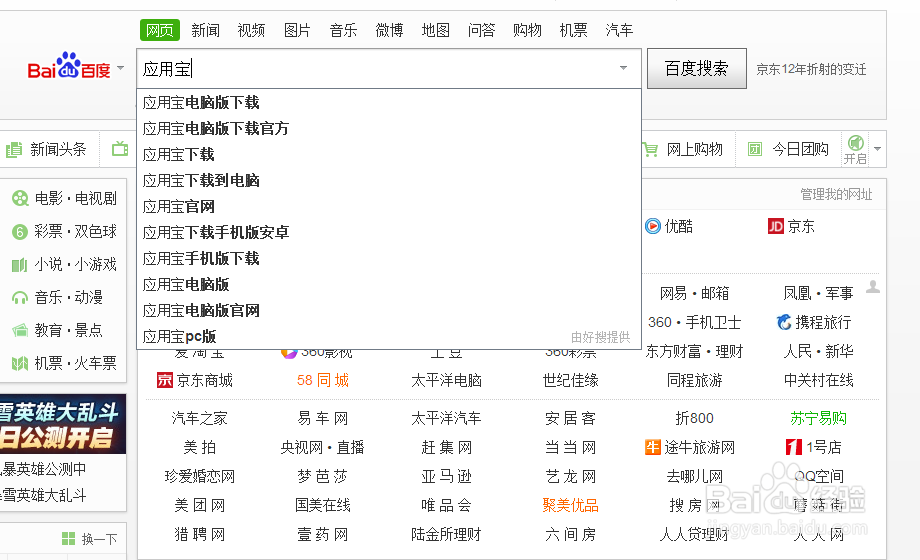Choose suggestion 应用宝下载手机版安卓
The image size is (920, 560).
[x=388, y=232]
